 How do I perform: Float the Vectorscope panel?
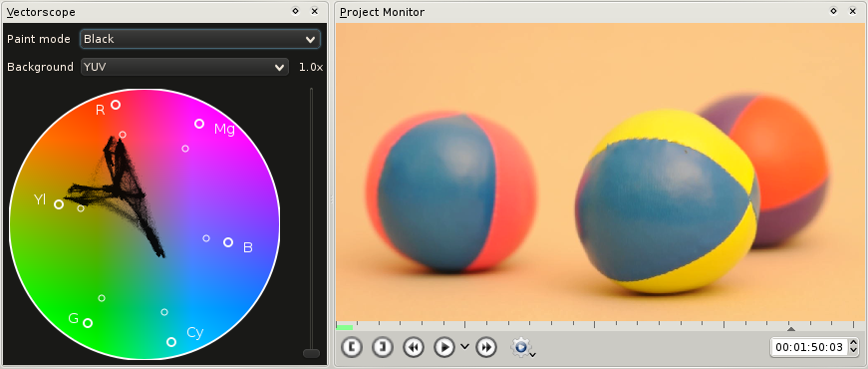[296, 11]
